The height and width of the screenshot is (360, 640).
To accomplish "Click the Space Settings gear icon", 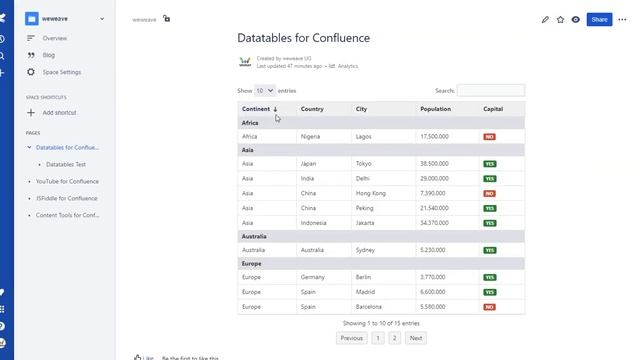I will coord(31,72).
